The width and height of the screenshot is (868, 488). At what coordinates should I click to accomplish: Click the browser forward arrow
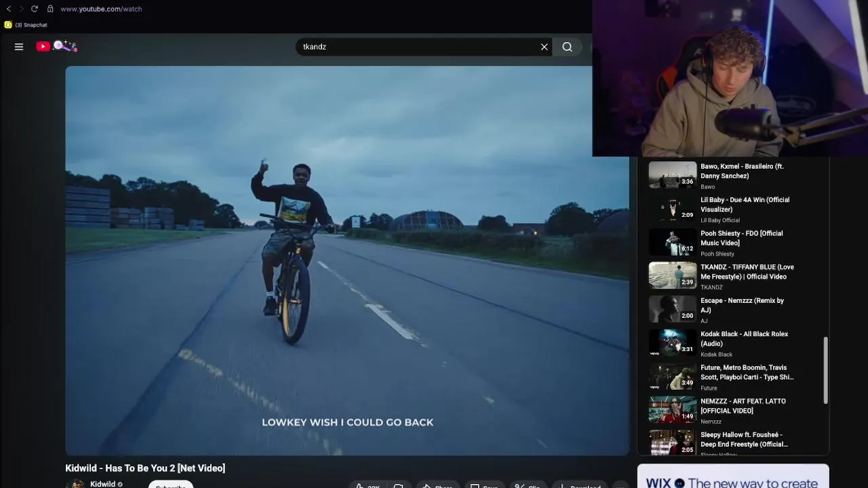[x=21, y=9]
